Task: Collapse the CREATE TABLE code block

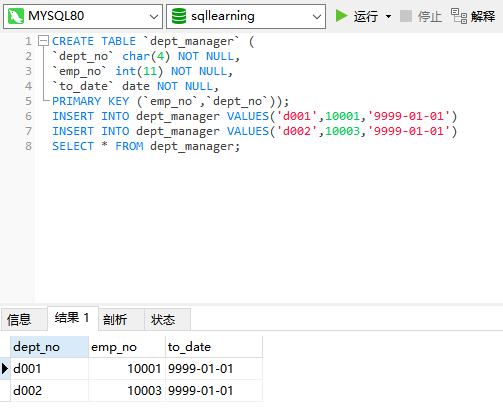Action: pos(43,41)
